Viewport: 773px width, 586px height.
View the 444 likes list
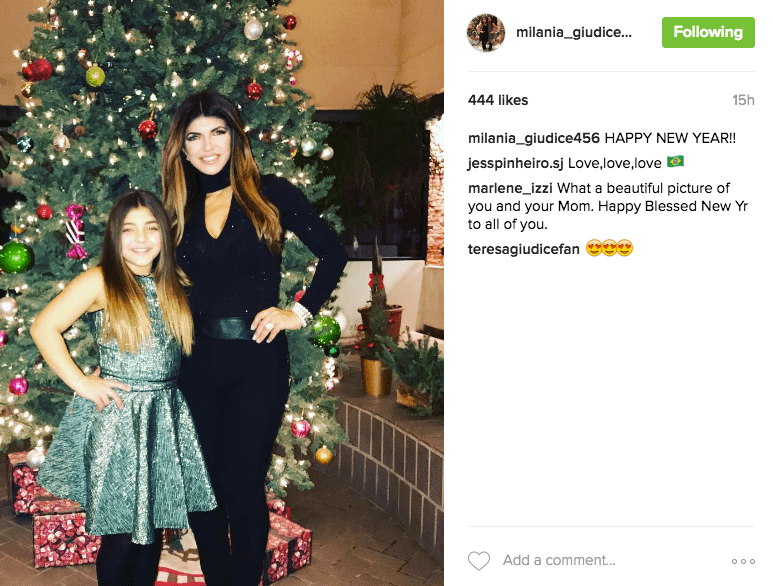tap(498, 100)
